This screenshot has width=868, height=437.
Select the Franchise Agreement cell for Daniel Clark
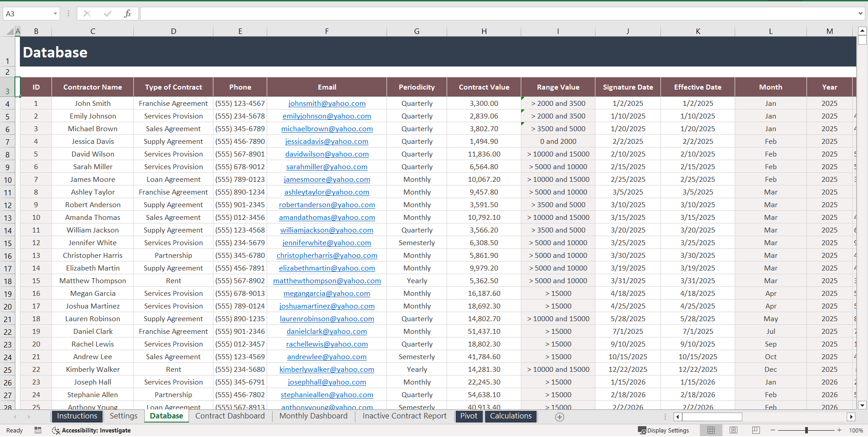tap(173, 332)
